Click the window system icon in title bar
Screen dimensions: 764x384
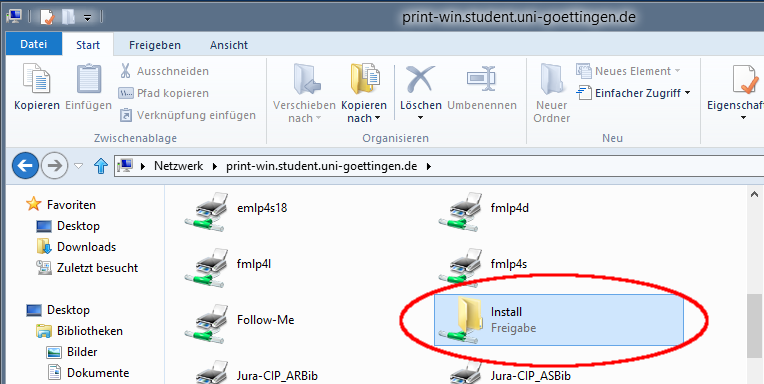point(14,17)
